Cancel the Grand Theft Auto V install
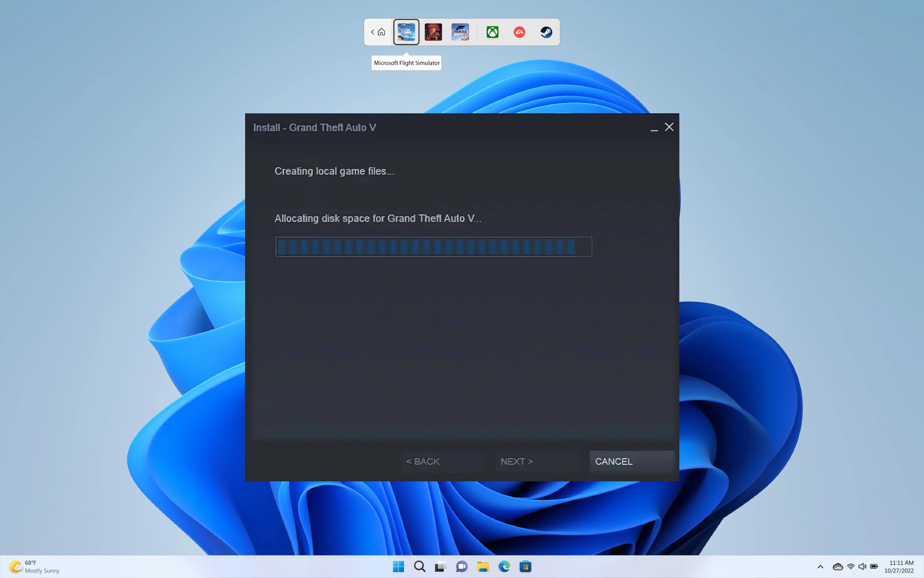 click(x=631, y=461)
